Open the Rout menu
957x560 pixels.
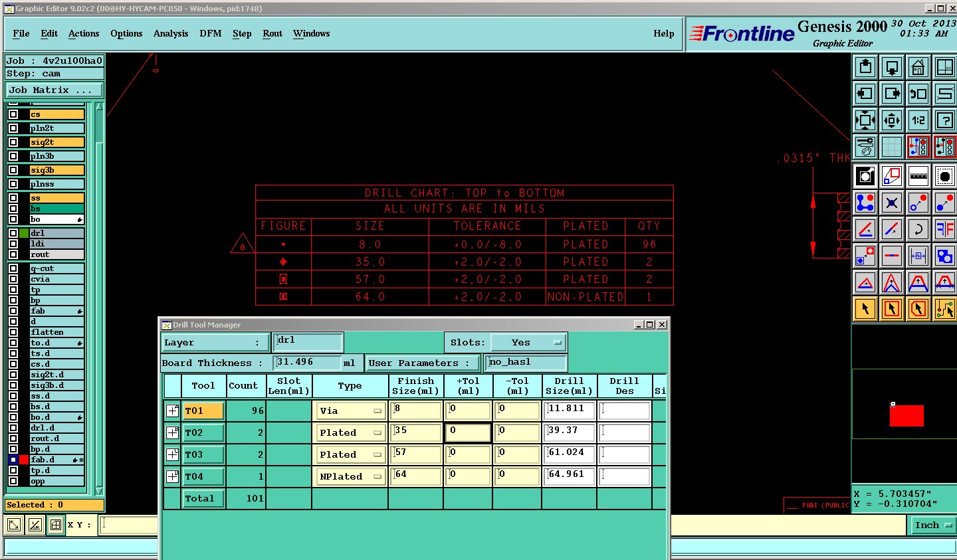coord(272,34)
